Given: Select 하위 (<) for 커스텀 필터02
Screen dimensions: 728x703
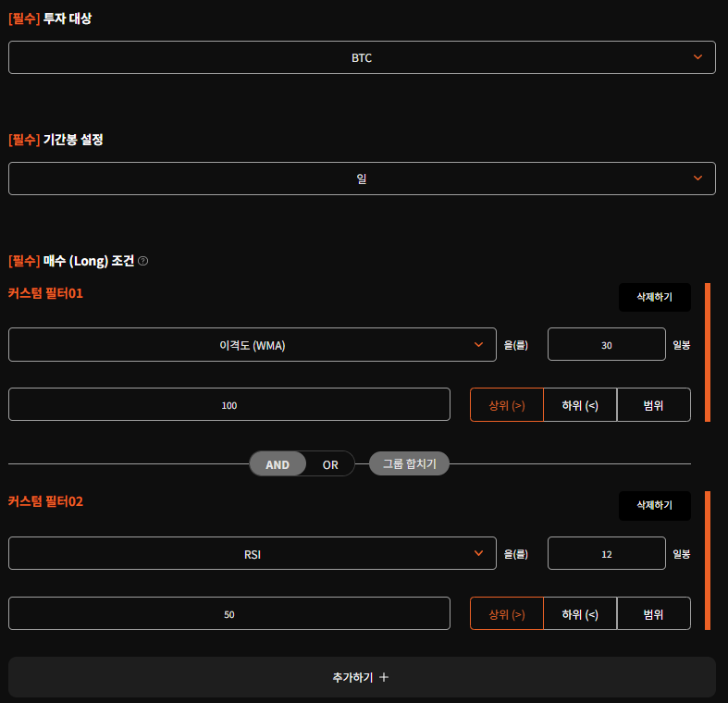Looking at the screenshot, I should click(580, 614).
